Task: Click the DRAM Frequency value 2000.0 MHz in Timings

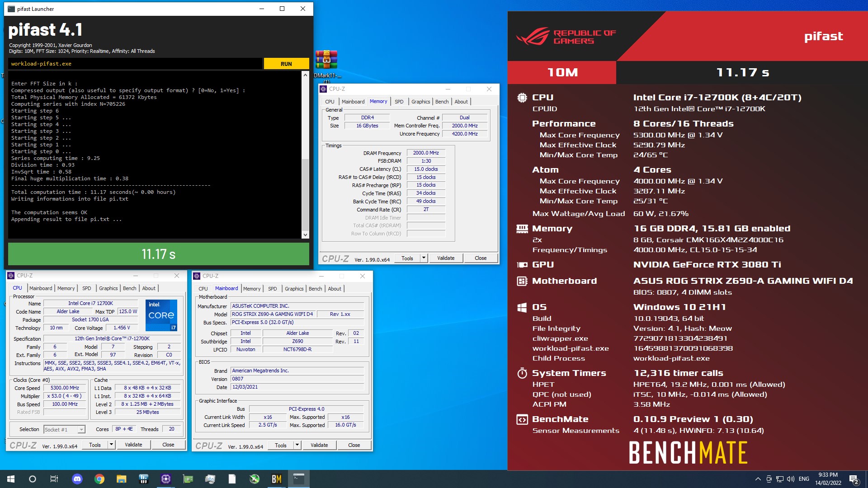Action: coord(426,153)
